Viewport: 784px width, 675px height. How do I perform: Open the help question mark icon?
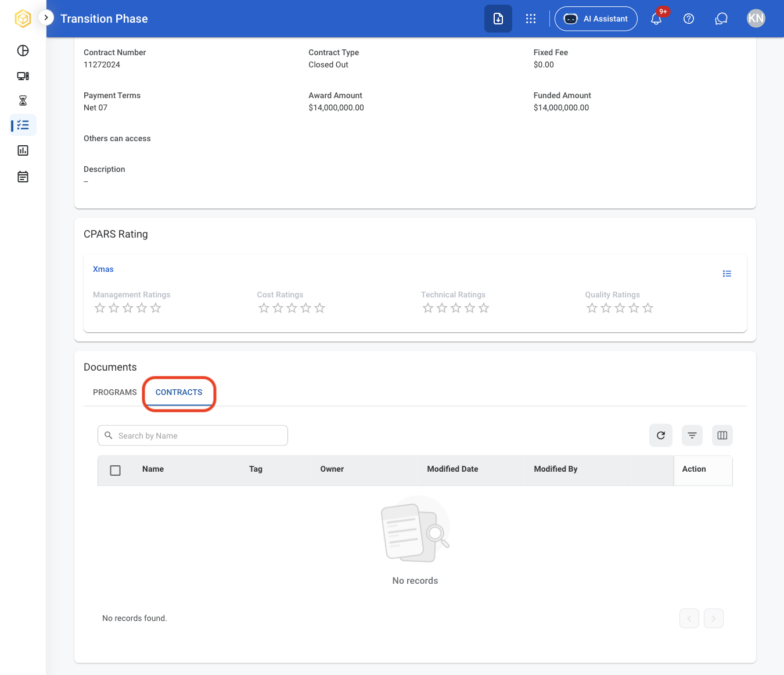689,19
